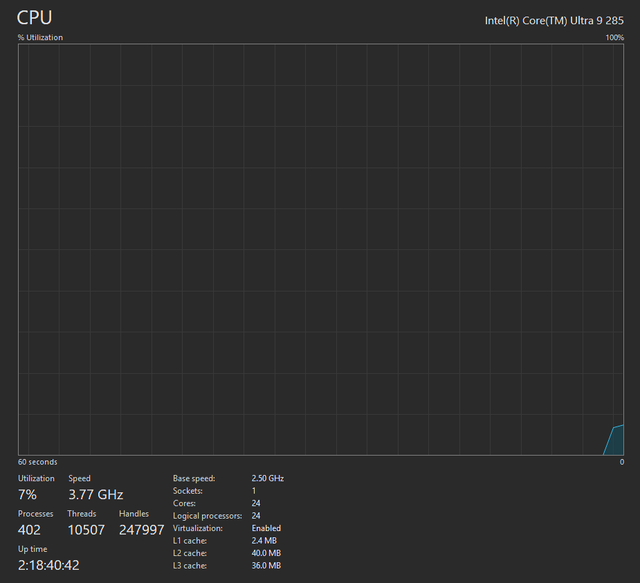Click the Processes label
Screen dimensions: 640x583
pyautogui.click(x=36, y=514)
